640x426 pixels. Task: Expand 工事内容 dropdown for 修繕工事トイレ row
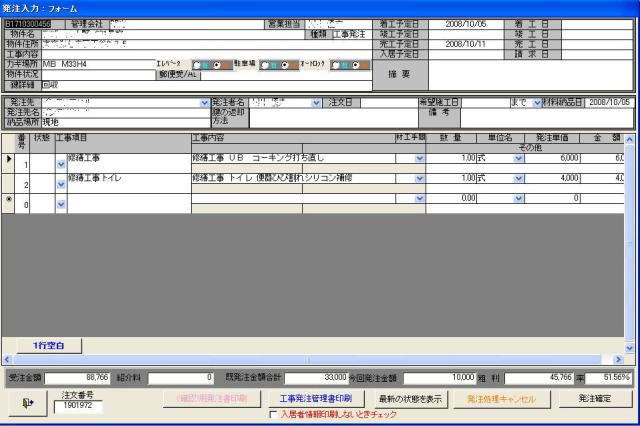418,178
